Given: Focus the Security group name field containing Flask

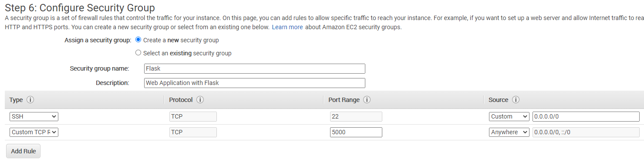Looking at the screenshot, I should 255,69.
